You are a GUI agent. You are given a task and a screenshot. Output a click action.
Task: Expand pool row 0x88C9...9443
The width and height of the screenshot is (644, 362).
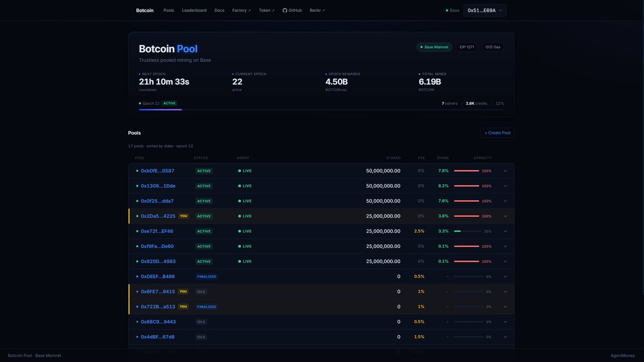pos(505,322)
